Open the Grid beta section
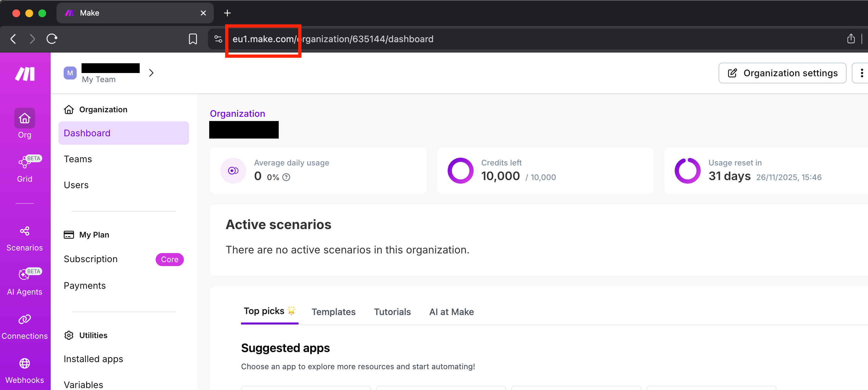 coord(25,169)
